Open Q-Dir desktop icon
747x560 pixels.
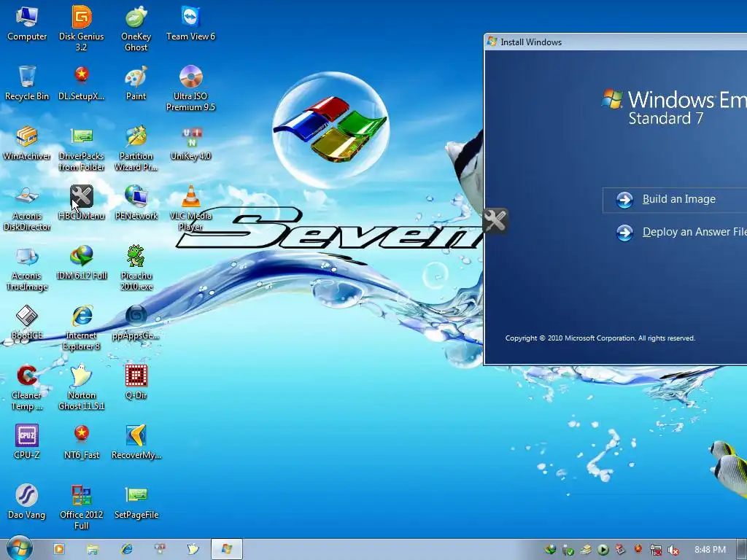pyautogui.click(x=136, y=381)
